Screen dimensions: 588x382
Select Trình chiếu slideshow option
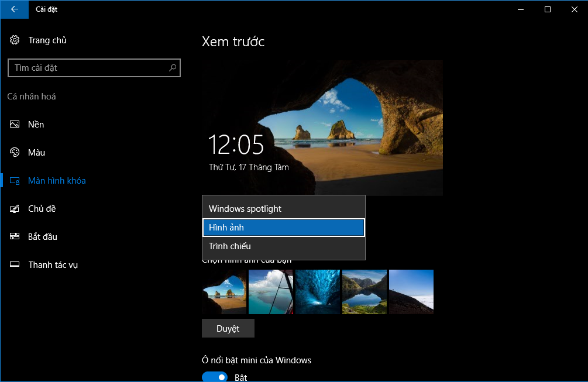click(x=229, y=246)
